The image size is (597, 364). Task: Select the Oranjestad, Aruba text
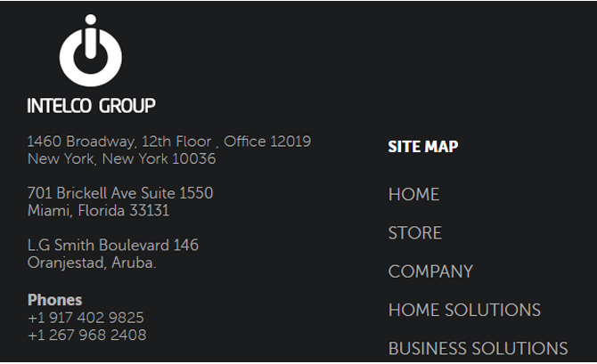92,263
